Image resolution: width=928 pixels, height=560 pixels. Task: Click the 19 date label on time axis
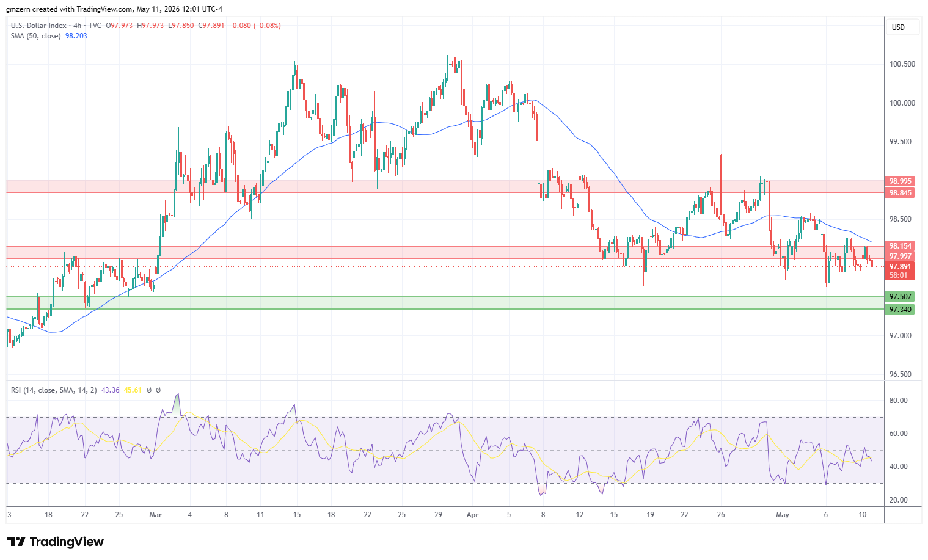(x=651, y=515)
